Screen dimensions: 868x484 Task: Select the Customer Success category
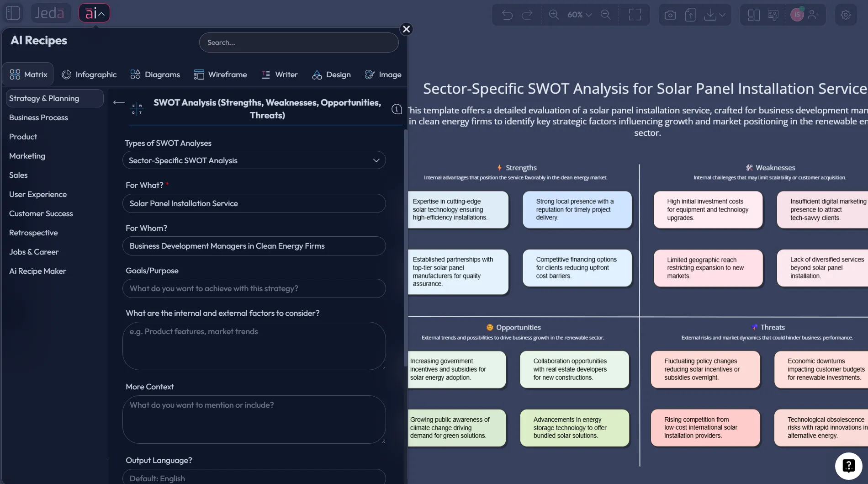pyautogui.click(x=41, y=213)
